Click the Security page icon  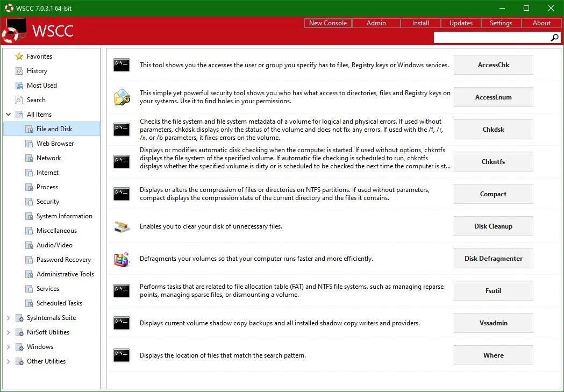click(29, 202)
